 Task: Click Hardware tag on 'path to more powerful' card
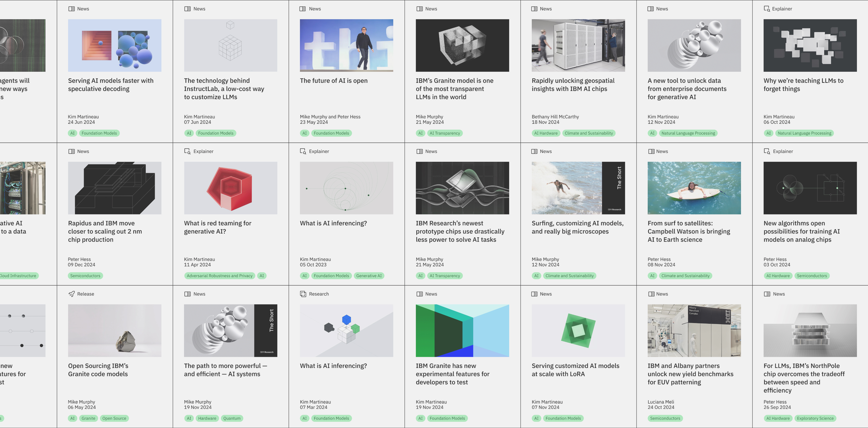207,418
